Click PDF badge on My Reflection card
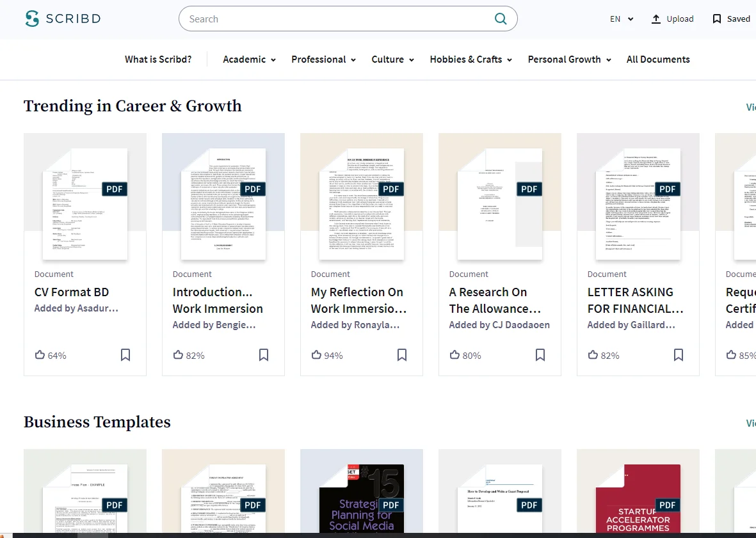The height and width of the screenshot is (538, 756). pyautogui.click(x=391, y=189)
